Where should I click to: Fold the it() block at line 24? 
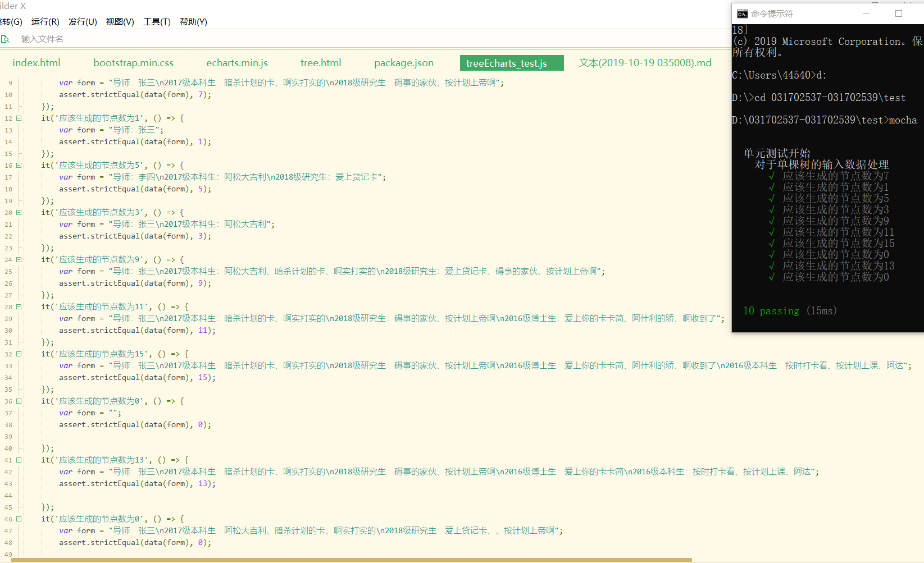(x=19, y=260)
